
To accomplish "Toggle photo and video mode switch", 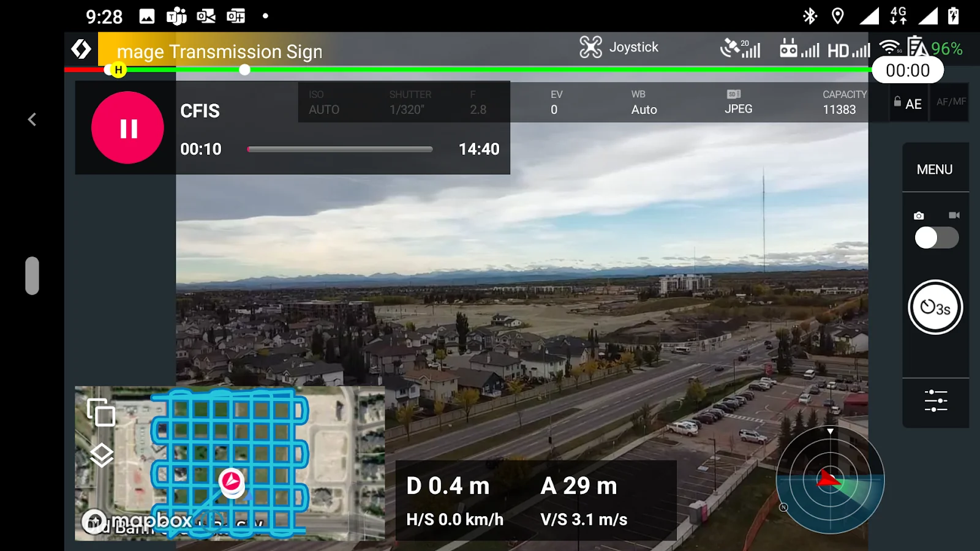I will (936, 238).
